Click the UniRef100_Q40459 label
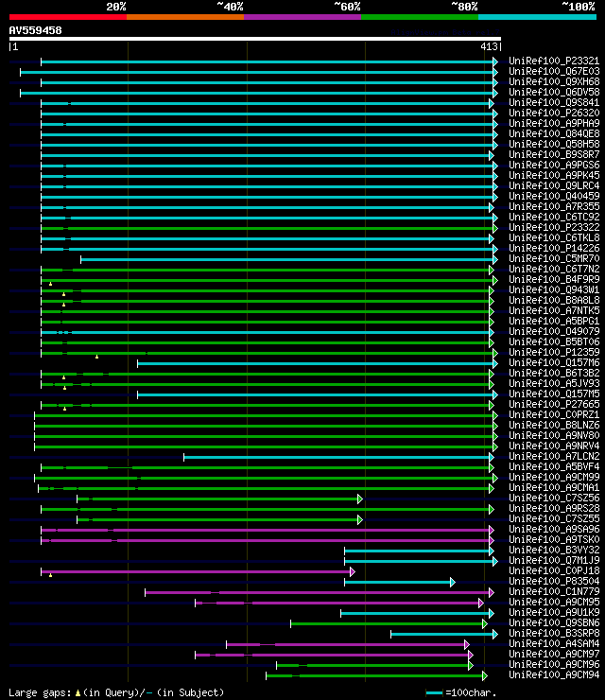This screenshot has width=605, height=700. coord(554,196)
